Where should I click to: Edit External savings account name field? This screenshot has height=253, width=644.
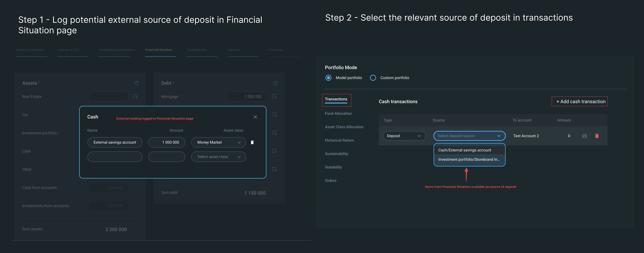coord(115,142)
